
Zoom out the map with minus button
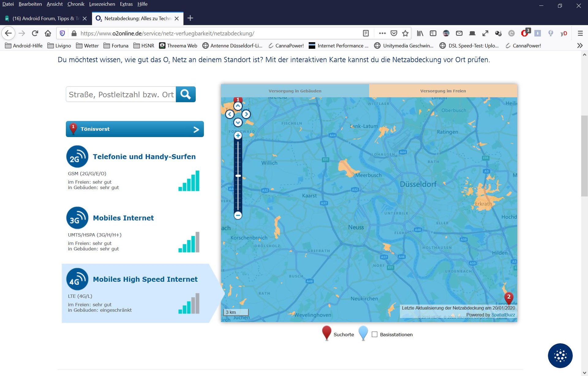(x=238, y=215)
